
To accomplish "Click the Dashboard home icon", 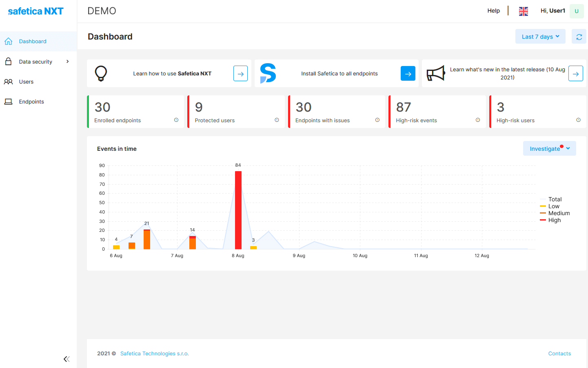I will 8,41.
